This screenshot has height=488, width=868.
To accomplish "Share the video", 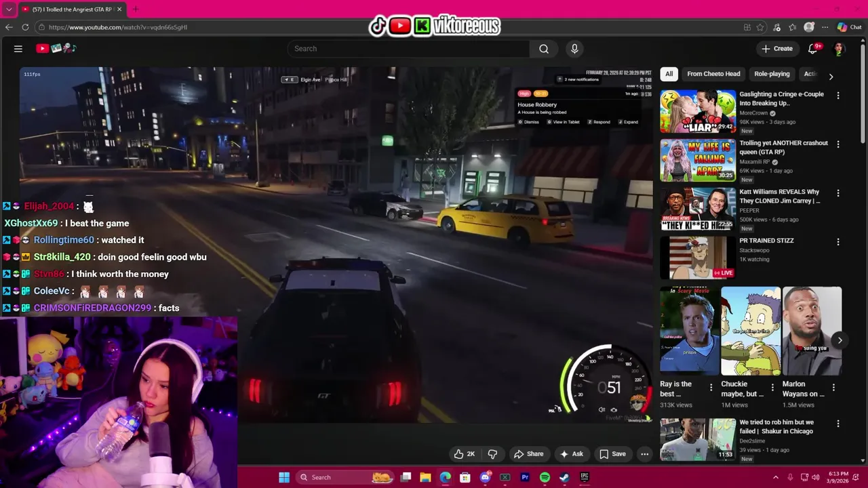I will click(529, 454).
